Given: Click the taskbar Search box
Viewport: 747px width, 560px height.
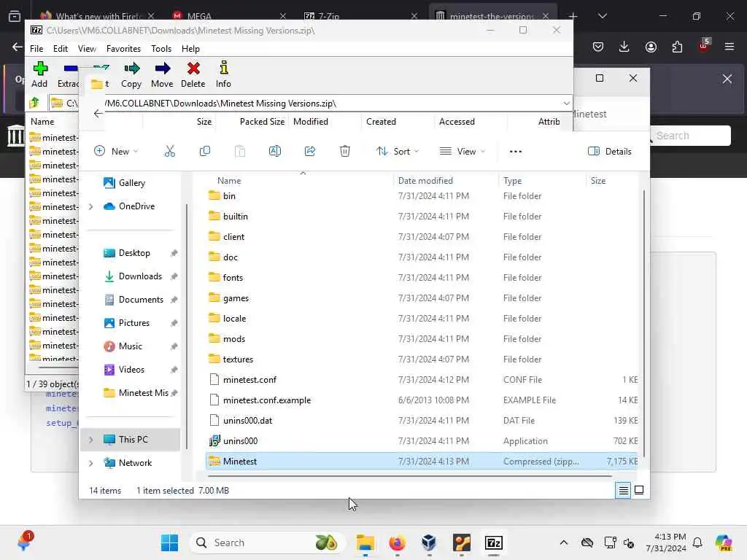Looking at the screenshot, I should click(x=267, y=542).
